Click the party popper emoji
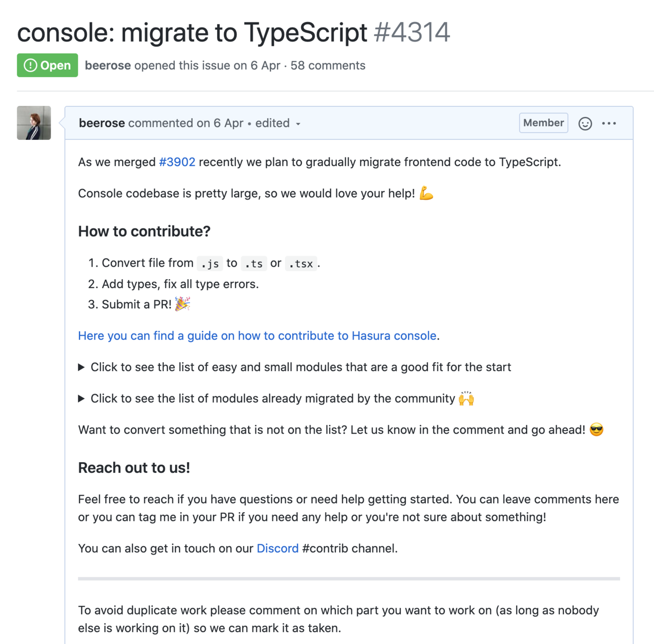This screenshot has width=654, height=644. (182, 304)
